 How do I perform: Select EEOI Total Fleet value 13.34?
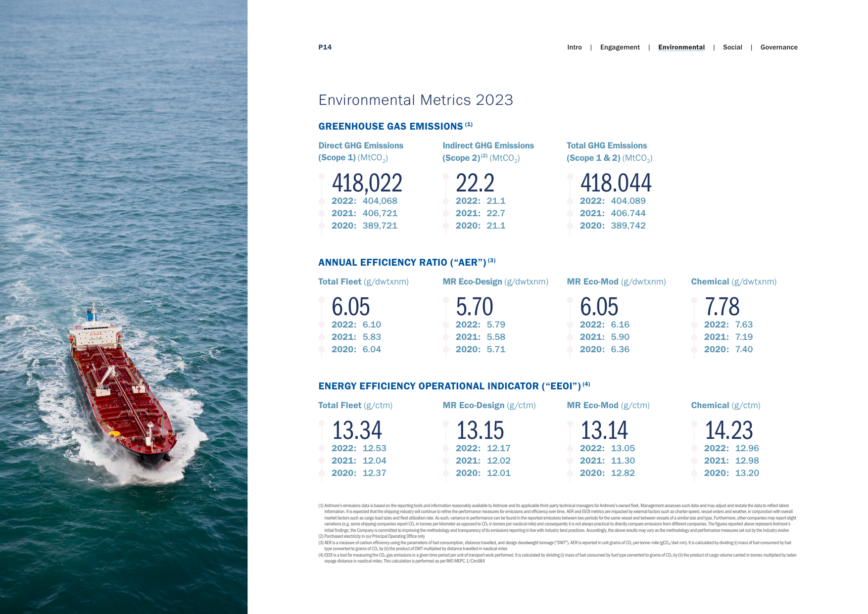tap(357, 430)
